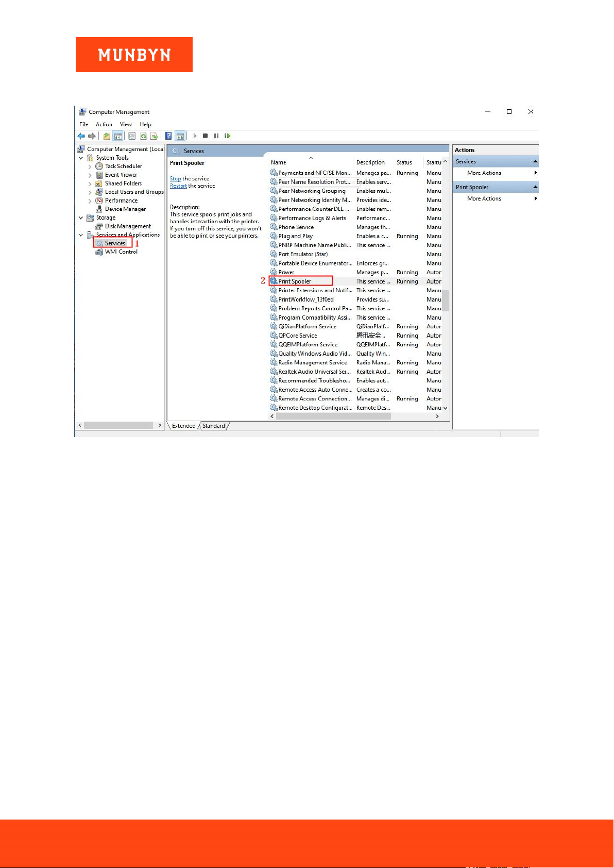Click the Forward arrow toolbar icon
This screenshot has width=614, height=868.
92,136
